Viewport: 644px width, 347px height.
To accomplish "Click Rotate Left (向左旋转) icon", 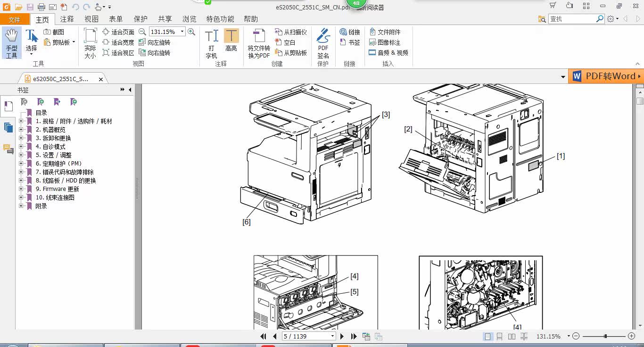I will (142, 42).
